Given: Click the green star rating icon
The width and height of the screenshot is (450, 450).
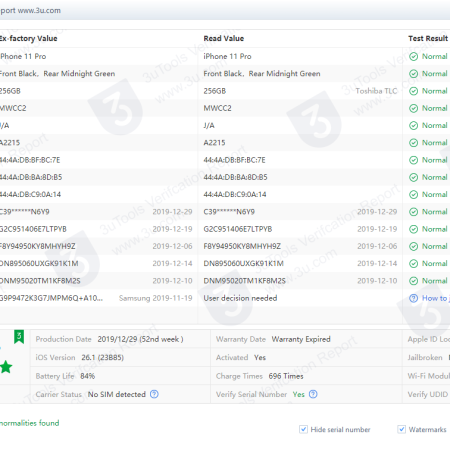Looking at the screenshot, I should coord(6,367).
